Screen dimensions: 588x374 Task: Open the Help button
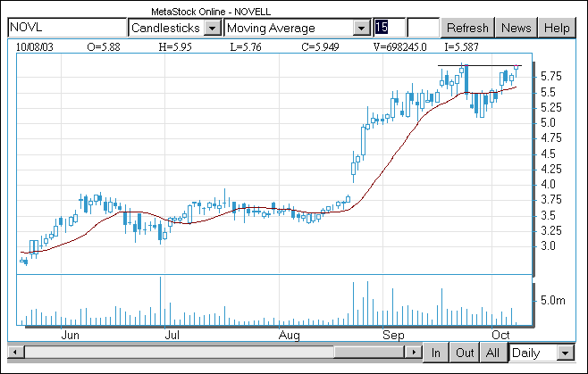coord(557,28)
